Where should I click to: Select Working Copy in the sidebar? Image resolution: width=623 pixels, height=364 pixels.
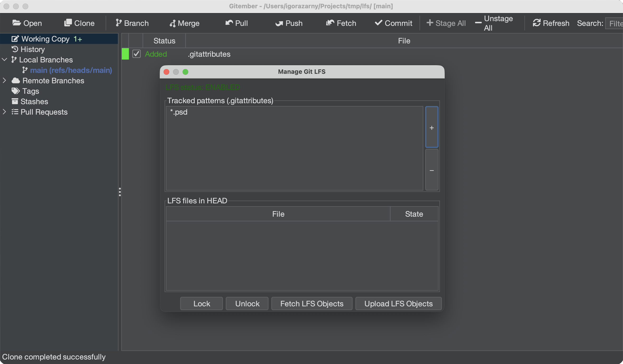(59, 39)
